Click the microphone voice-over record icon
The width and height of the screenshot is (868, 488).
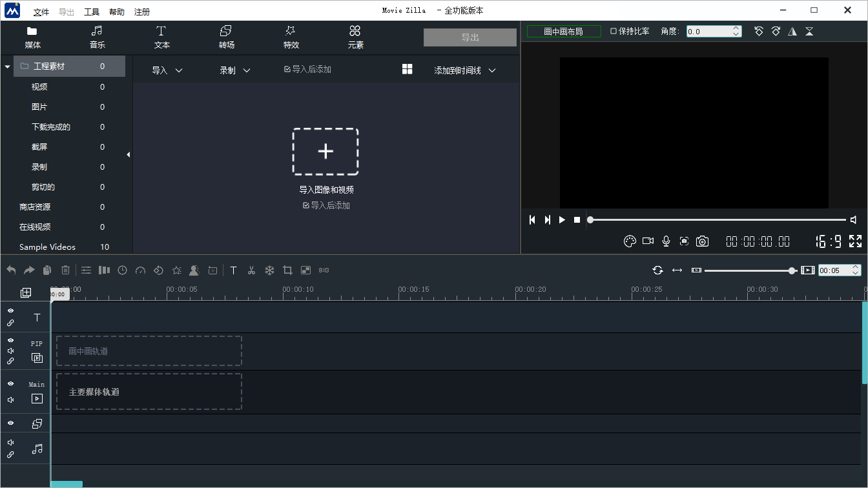tap(666, 241)
